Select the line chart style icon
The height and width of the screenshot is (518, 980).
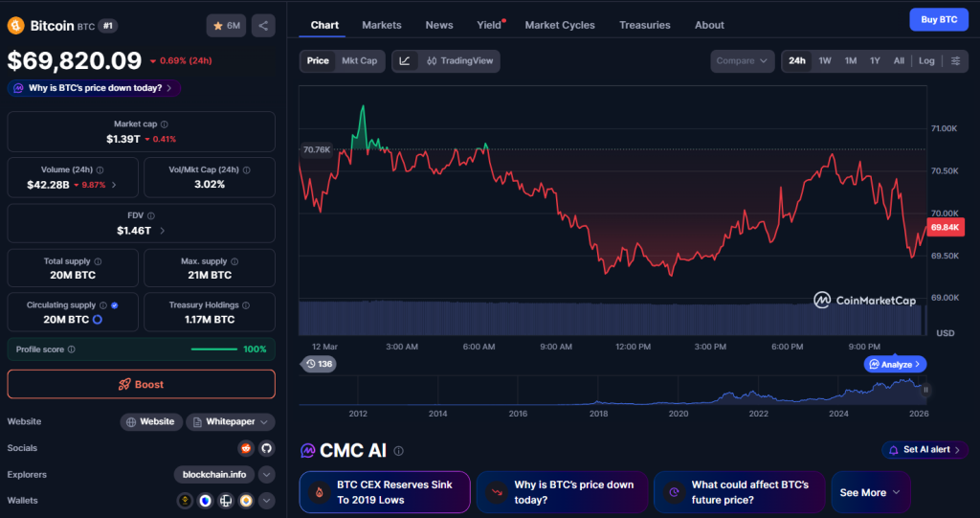[x=405, y=61]
